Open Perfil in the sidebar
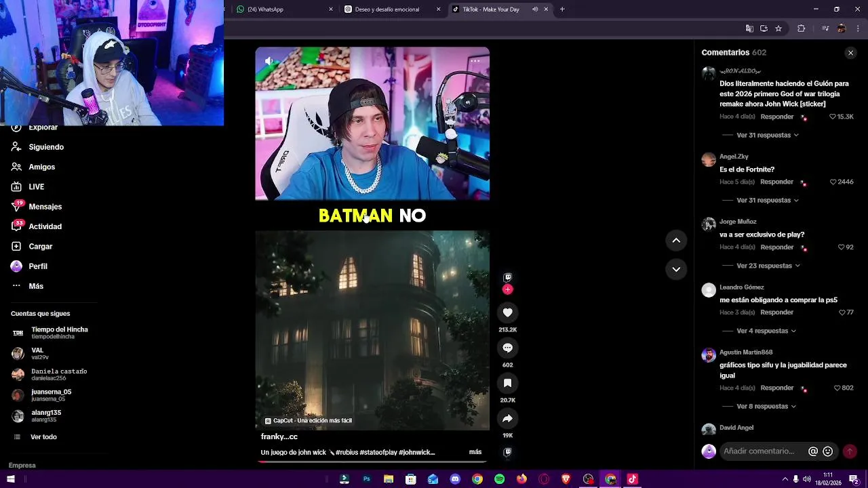Image resolution: width=868 pixels, height=488 pixels. coord(38,266)
